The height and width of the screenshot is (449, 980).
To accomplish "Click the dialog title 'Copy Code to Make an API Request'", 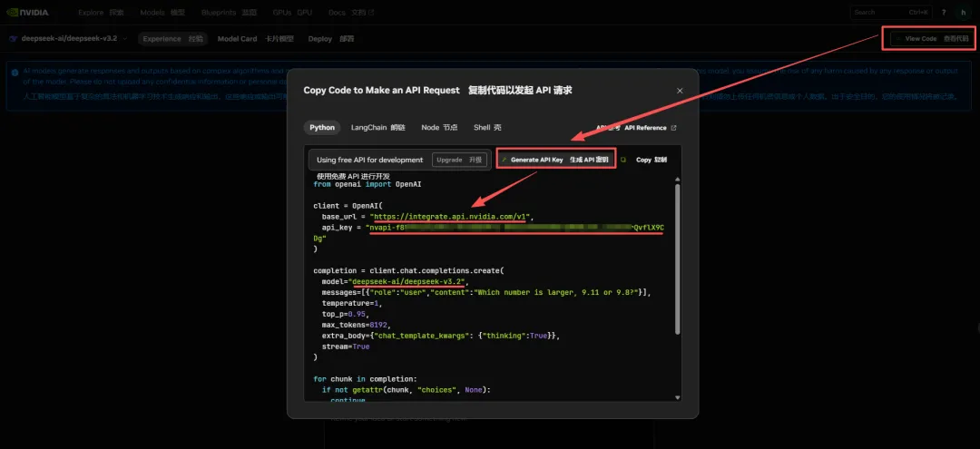I will pyautogui.click(x=382, y=90).
